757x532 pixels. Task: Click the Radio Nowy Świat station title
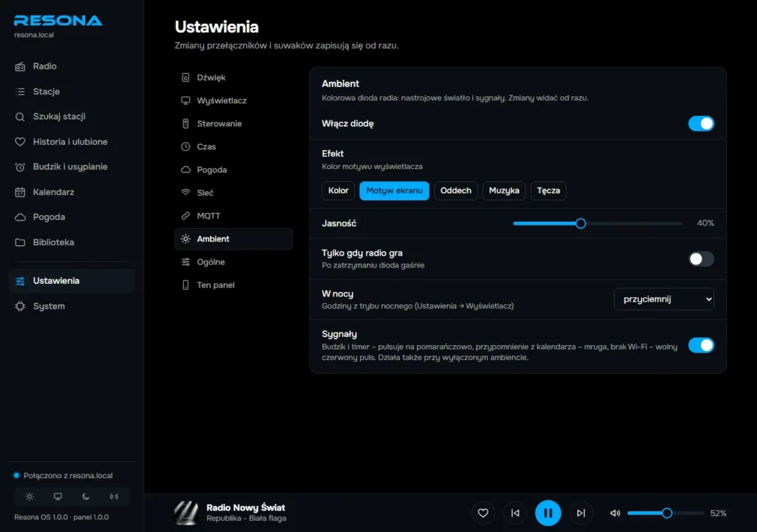tap(245, 508)
